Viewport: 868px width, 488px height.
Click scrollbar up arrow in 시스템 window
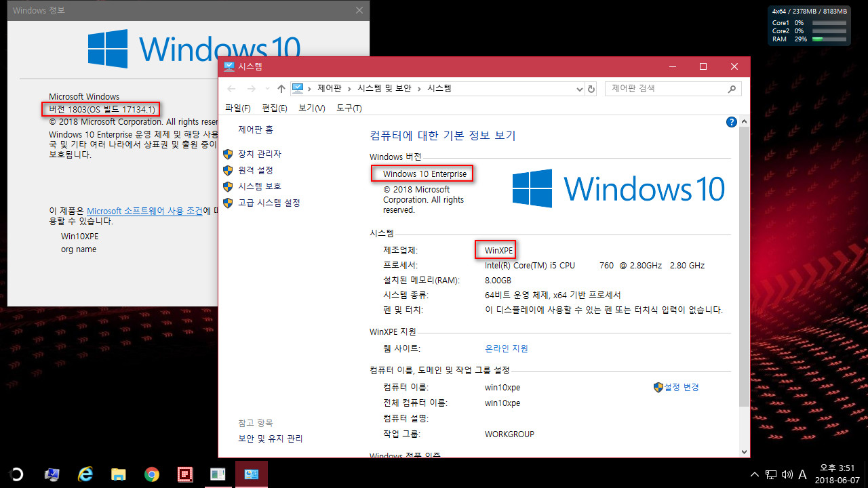744,122
